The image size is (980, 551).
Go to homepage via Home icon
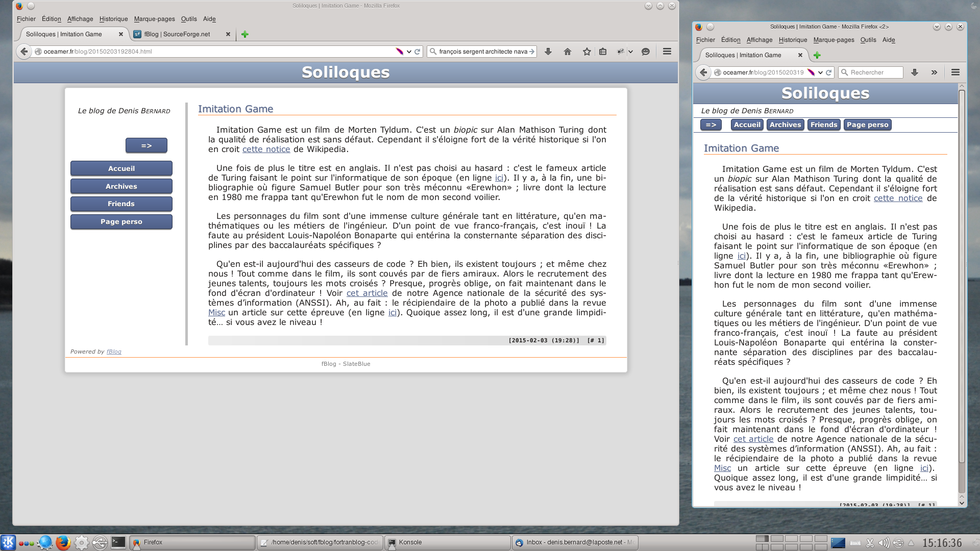pyautogui.click(x=568, y=51)
